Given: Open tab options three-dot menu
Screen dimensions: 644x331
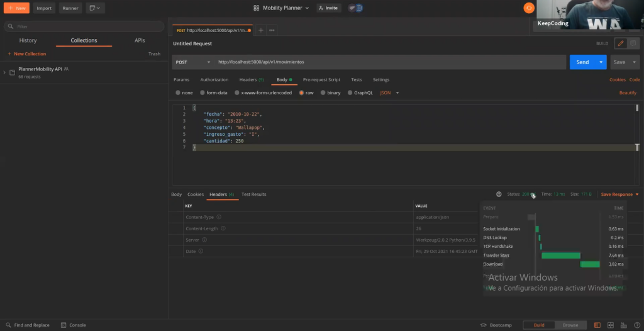Looking at the screenshot, I should click(272, 30).
